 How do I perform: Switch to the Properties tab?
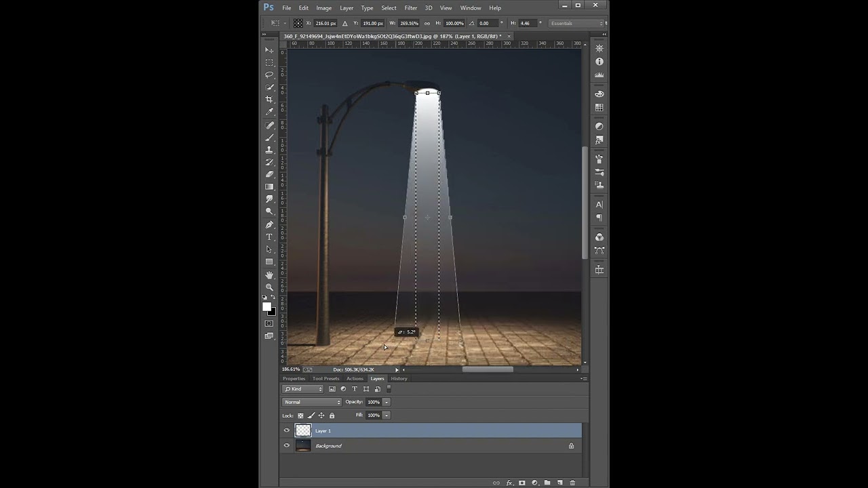pos(294,378)
